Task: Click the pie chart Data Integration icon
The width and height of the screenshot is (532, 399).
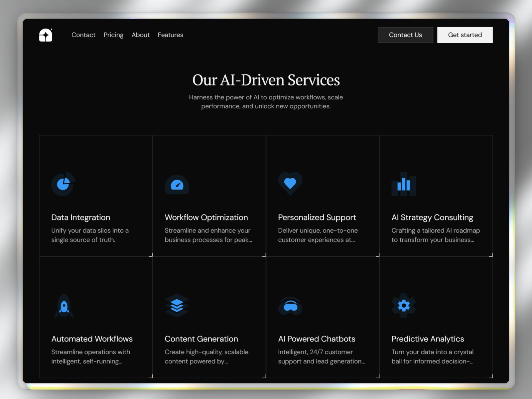Action: pyautogui.click(x=63, y=184)
